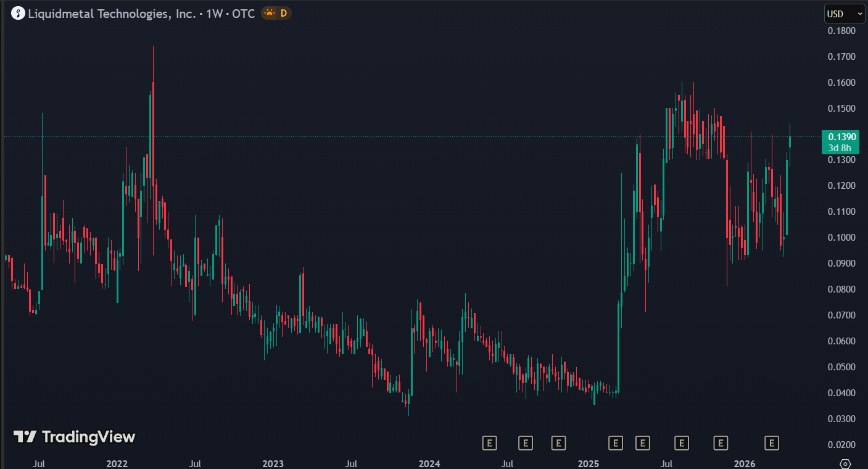Click the 2025 time axis label
This screenshot has height=469, width=868.
[589, 463]
